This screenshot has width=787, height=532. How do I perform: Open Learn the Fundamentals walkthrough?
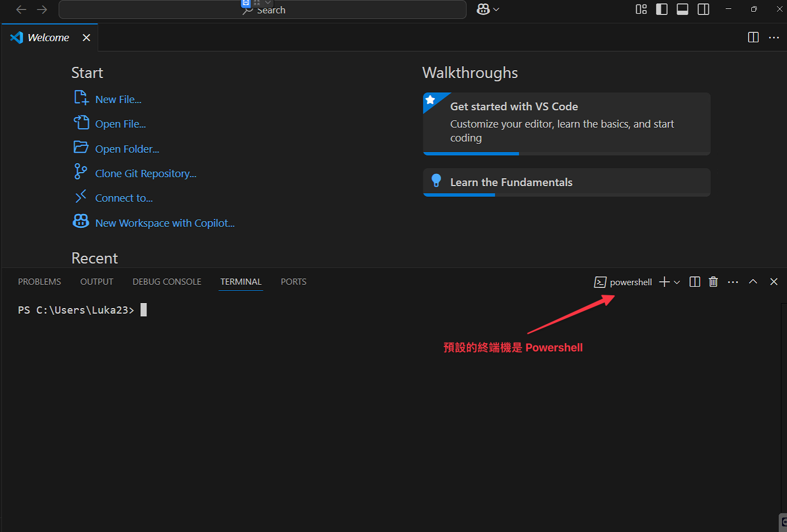click(566, 182)
